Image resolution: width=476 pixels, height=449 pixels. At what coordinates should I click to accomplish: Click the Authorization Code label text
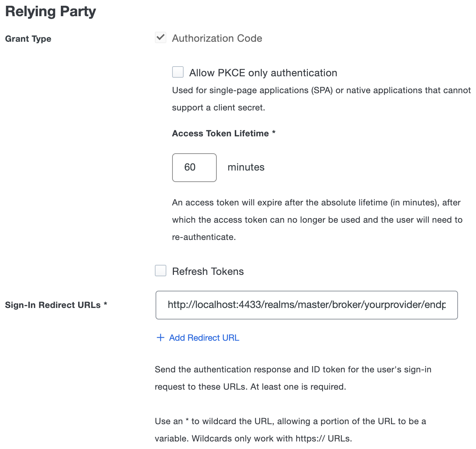click(x=217, y=38)
